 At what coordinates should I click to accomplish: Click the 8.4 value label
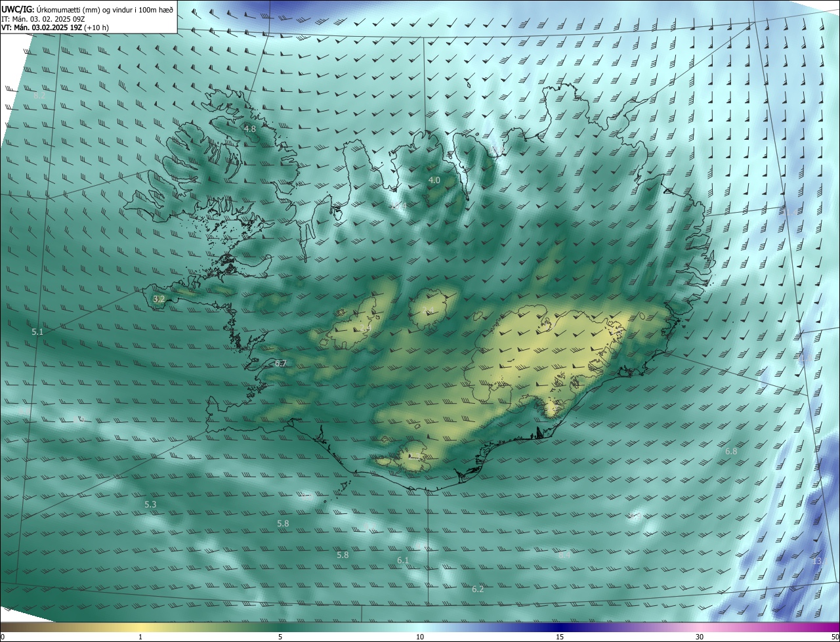point(565,555)
